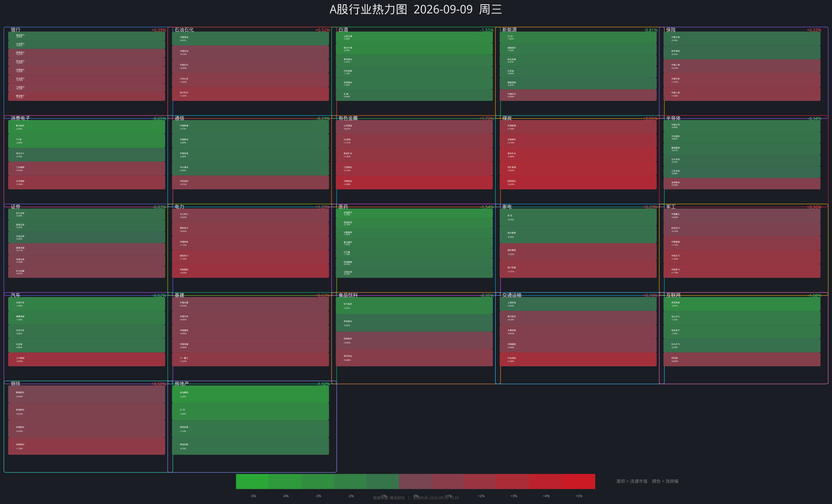Select the 同花顺 tile in 互联网
Screen dimensions: 832x504
click(741, 359)
